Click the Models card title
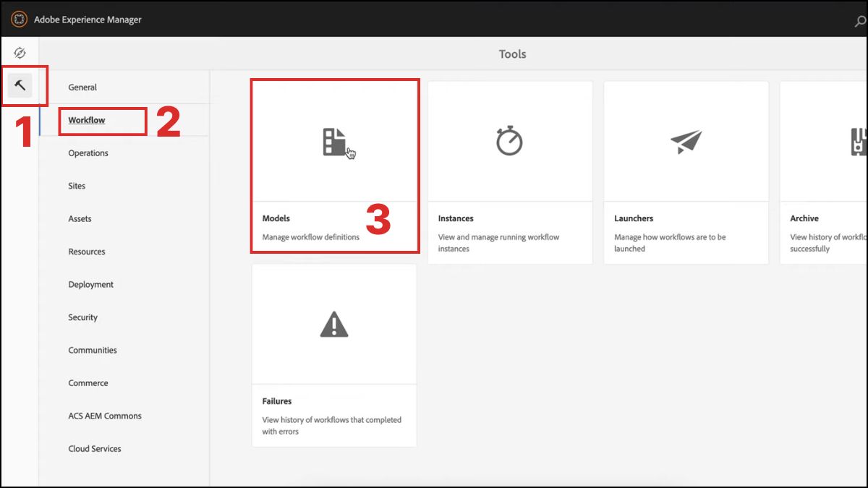868x488 pixels. pos(276,218)
